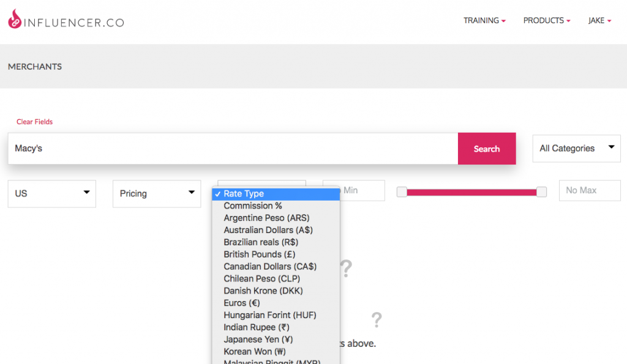Viewport: 627px width, 364px height.
Task: Click the Min value input field
Action: pos(362,191)
